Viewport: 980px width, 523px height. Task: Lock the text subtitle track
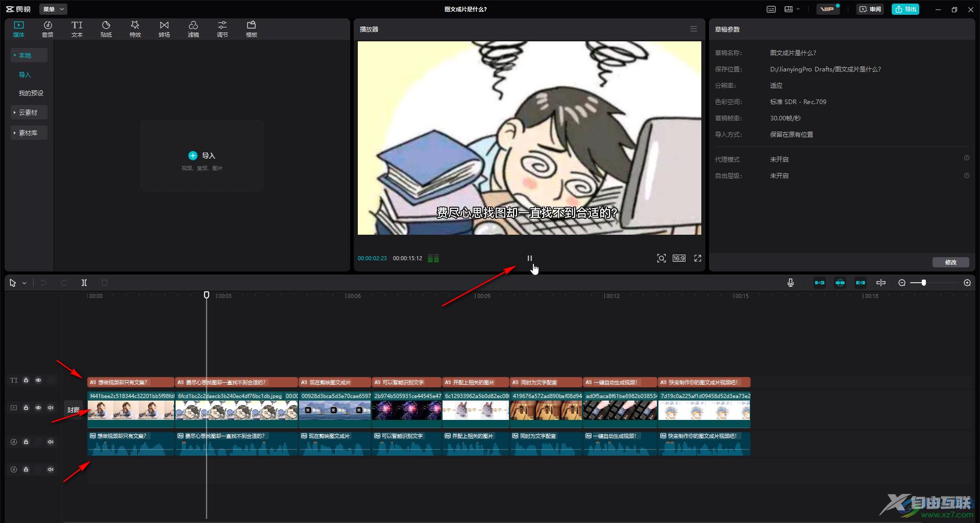pyautogui.click(x=26, y=380)
